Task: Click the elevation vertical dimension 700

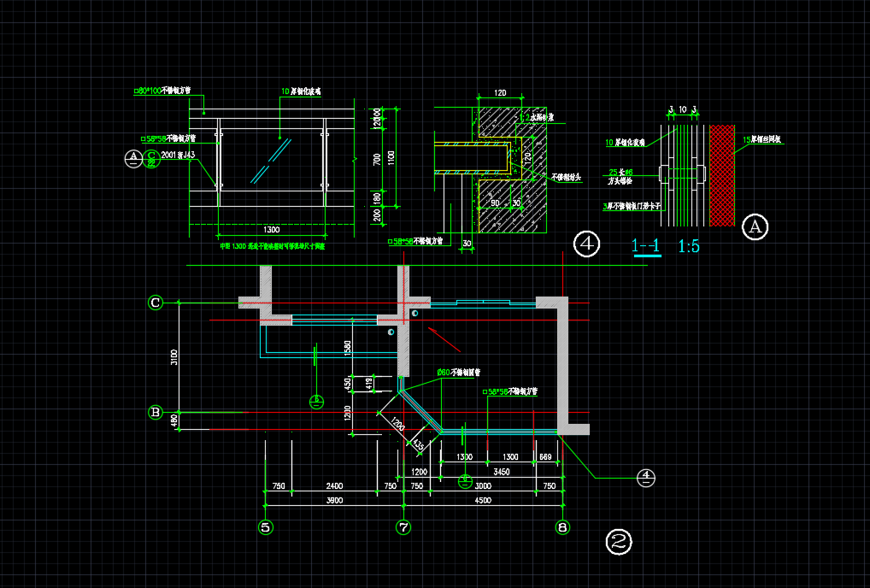Action: click(377, 160)
